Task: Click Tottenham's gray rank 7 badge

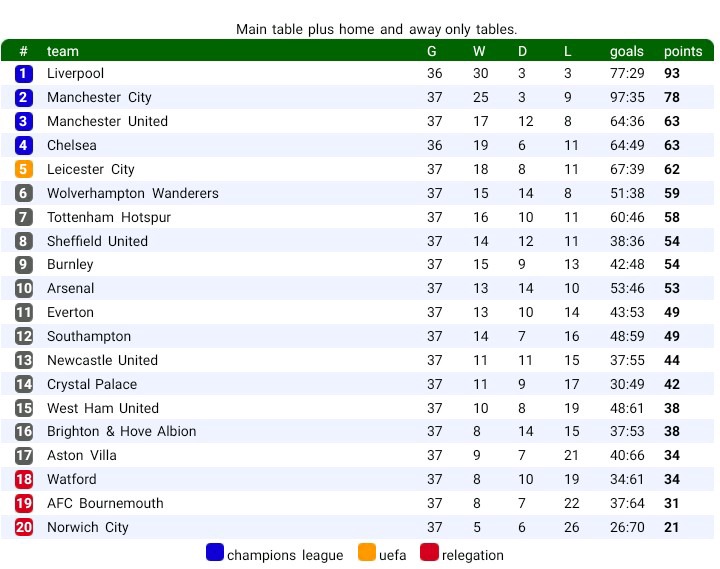Action: [24, 218]
